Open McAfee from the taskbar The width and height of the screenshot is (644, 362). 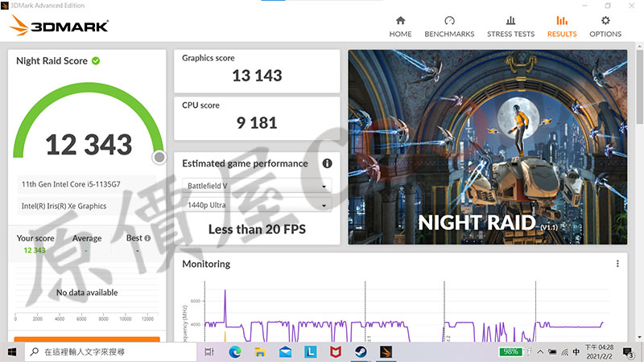point(336,352)
